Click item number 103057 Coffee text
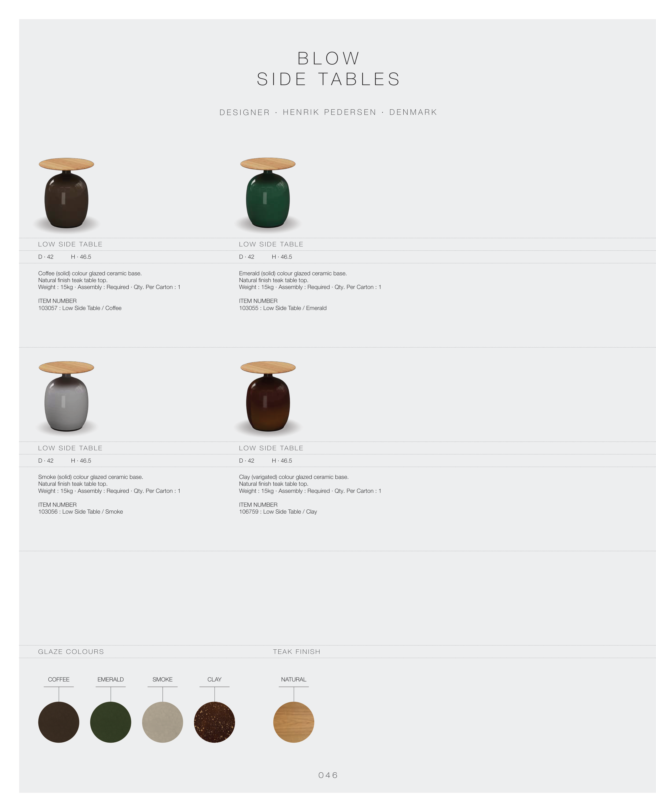 point(80,308)
